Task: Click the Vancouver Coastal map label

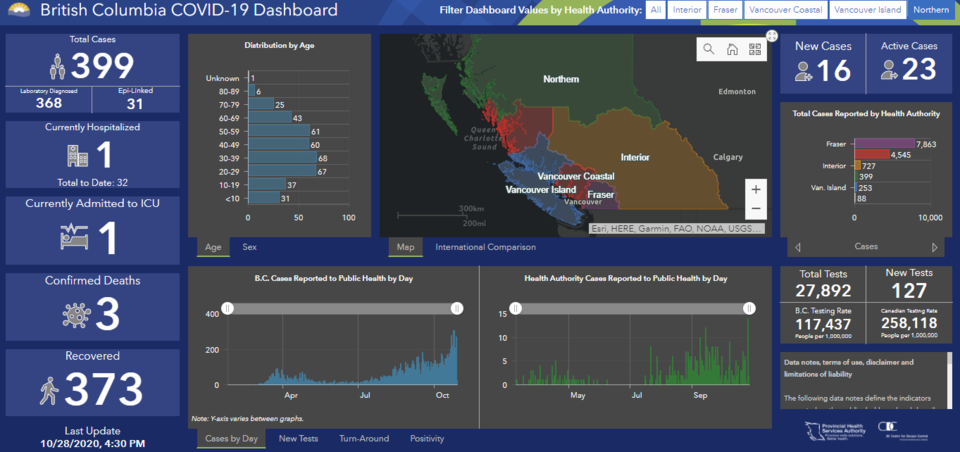Action: (576, 176)
